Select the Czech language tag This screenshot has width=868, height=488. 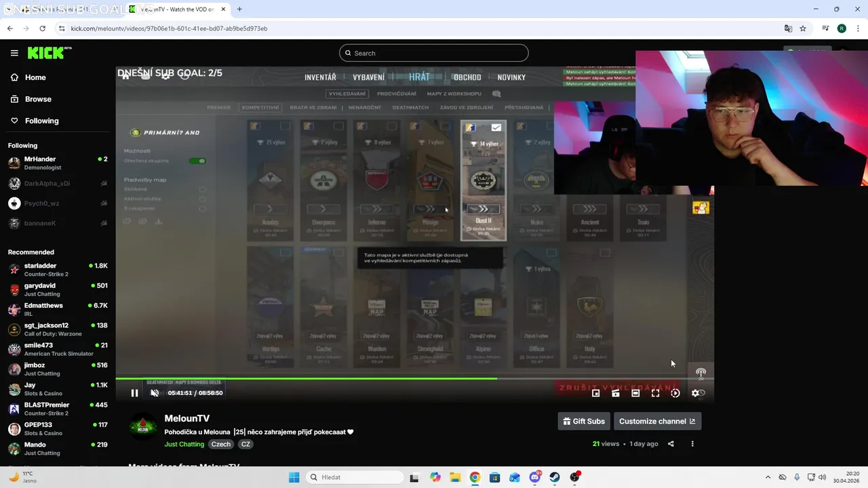[220, 444]
